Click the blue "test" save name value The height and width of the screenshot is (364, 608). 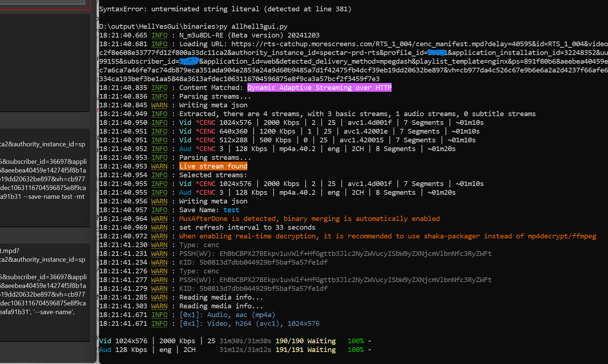click(231, 210)
